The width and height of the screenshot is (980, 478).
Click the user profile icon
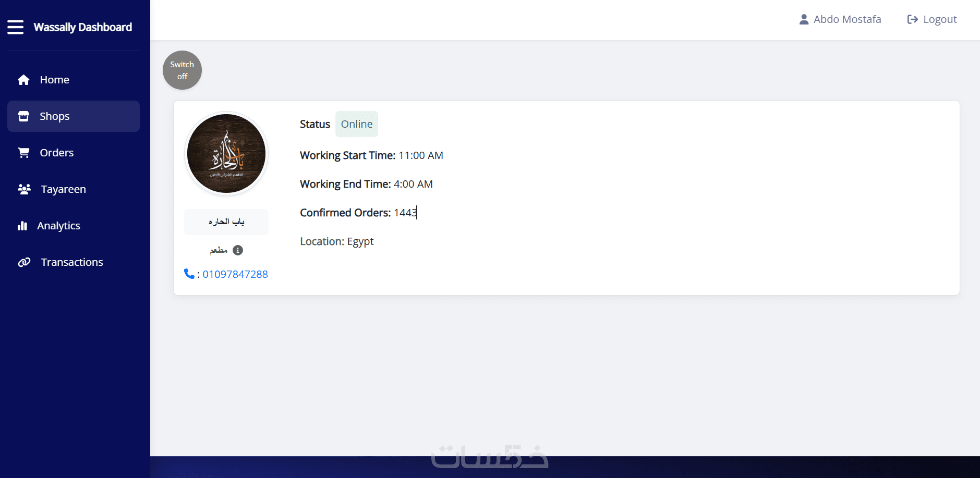click(x=804, y=19)
